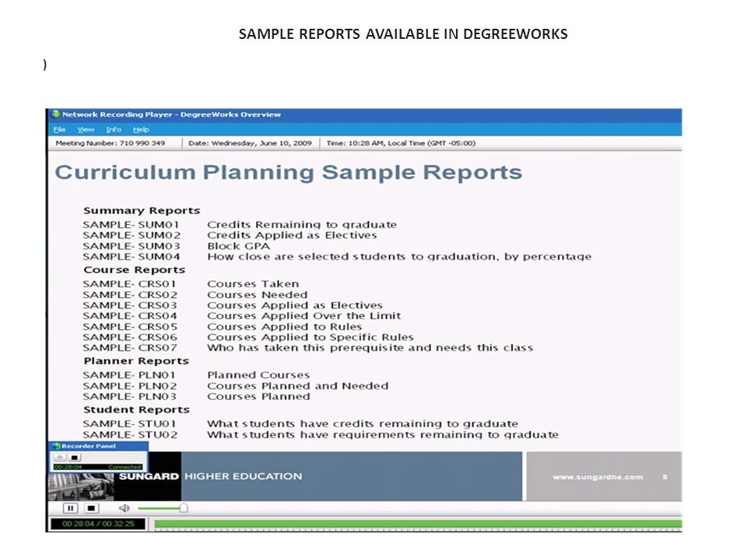
Task: Adjust the volume slider handle
Action: click(184, 508)
